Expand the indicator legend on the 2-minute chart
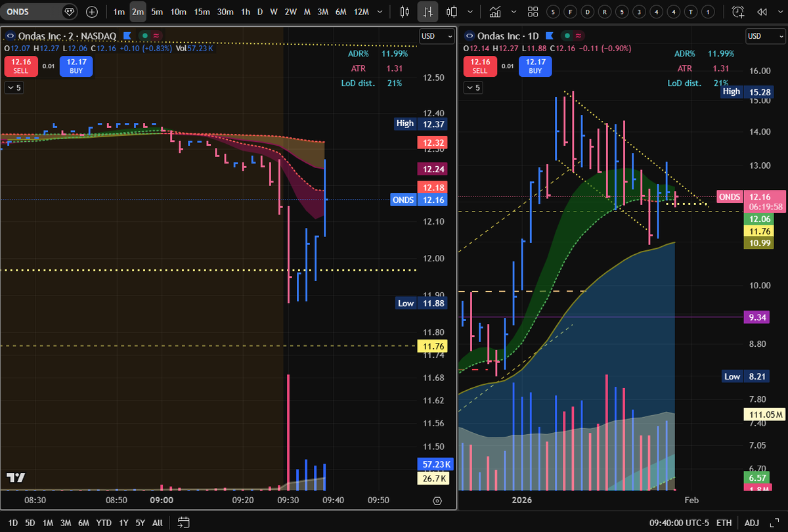 [14, 87]
